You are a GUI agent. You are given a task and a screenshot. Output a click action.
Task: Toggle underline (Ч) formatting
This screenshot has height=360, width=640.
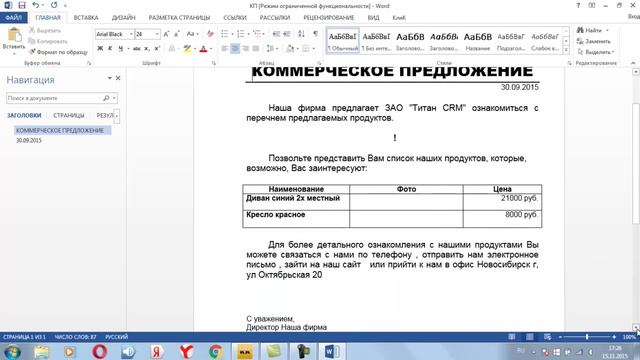(x=120, y=49)
